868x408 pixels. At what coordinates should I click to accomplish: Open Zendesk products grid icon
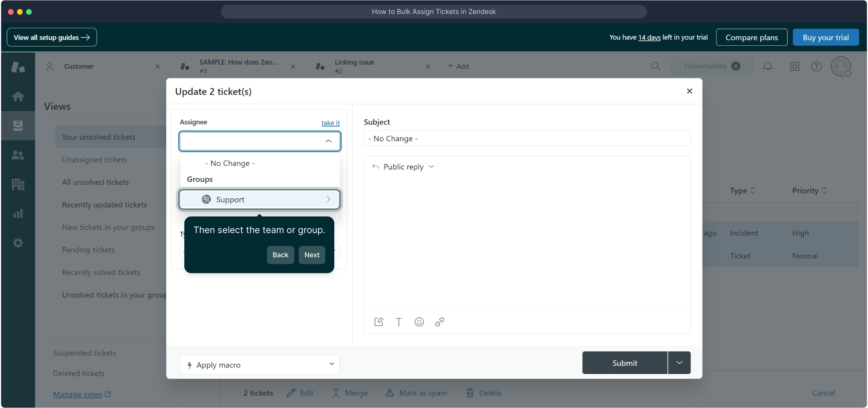coord(795,66)
